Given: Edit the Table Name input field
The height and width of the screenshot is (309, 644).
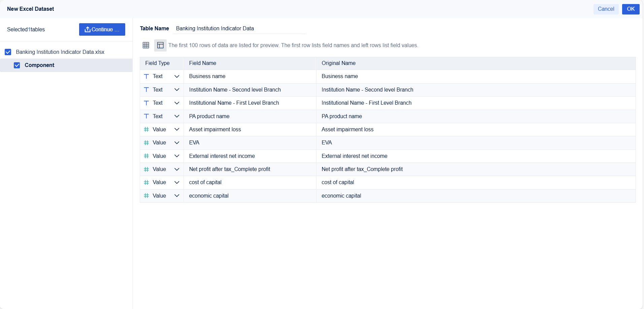Looking at the screenshot, I should (239, 29).
